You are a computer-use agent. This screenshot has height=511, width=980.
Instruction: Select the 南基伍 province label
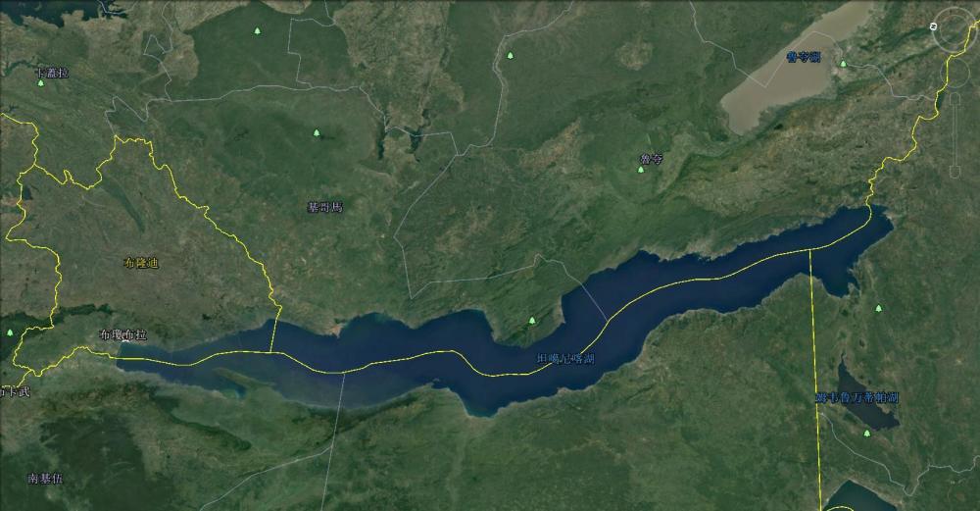coord(46,479)
